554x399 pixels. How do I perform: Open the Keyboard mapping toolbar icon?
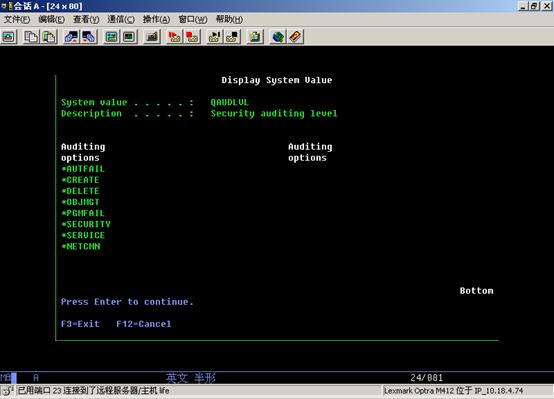pyautogui.click(x=152, y=37)
